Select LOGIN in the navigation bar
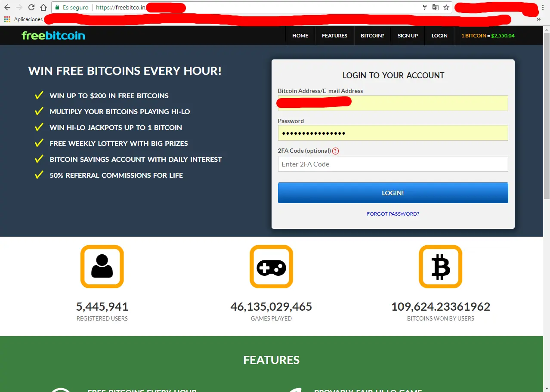 pos(439,36)
